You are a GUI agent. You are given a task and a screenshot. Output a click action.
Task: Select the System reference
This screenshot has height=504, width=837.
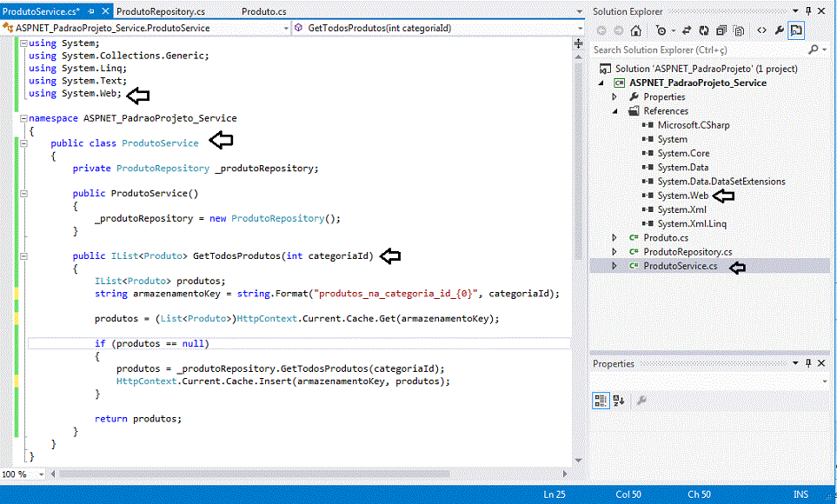tap(672, 139)
